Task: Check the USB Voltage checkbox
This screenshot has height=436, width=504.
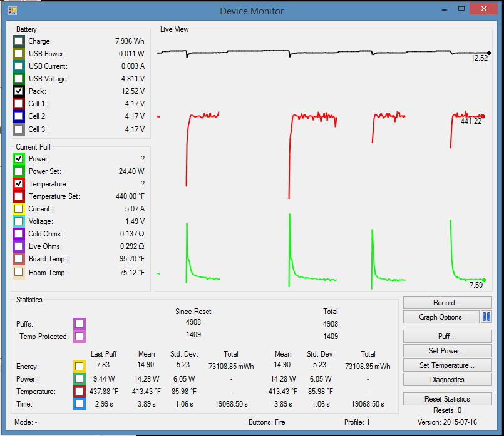Action: pyautogui.click(x=19, y=79)
